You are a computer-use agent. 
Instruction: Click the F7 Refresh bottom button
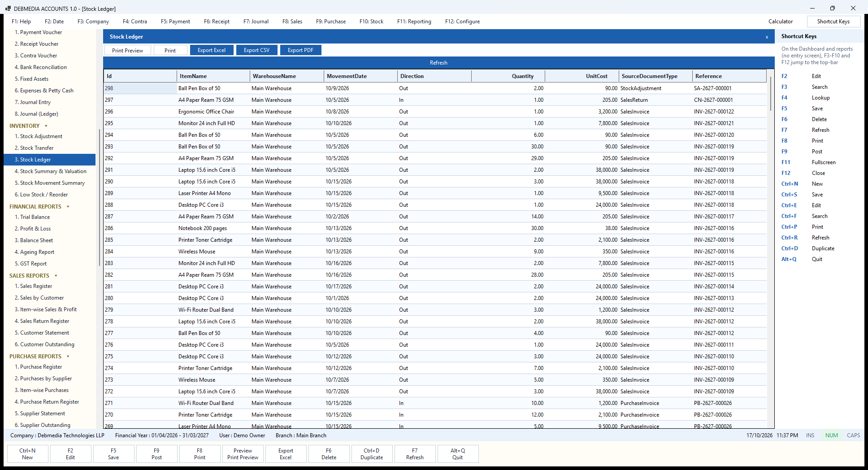[x=415, y=454]
